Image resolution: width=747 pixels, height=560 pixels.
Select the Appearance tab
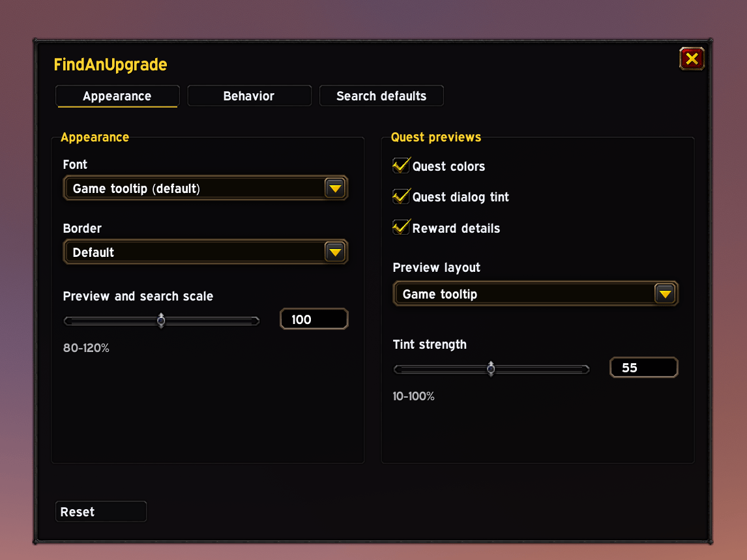click(x=117, y=96)
